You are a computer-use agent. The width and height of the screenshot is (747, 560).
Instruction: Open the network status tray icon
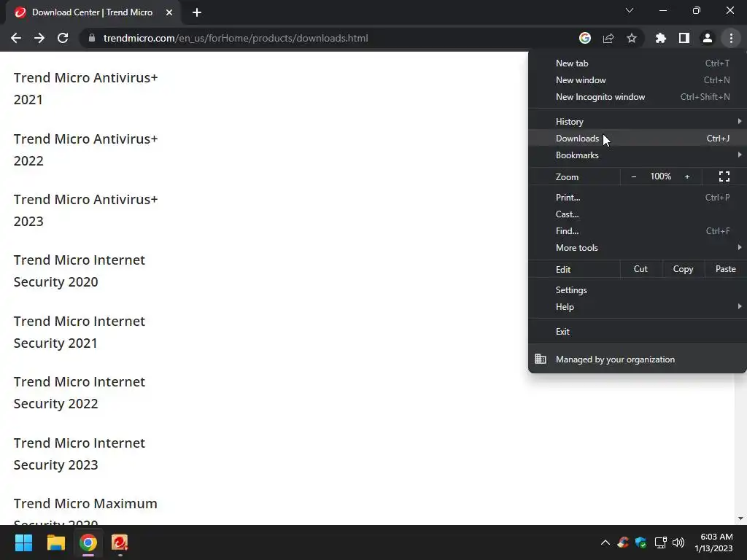(x=660, y=542)
